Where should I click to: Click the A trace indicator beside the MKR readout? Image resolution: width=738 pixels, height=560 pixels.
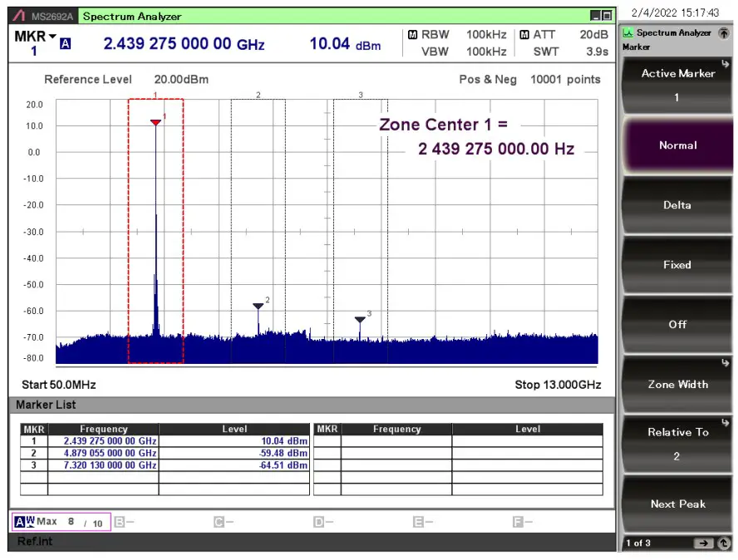click(63, 42)
